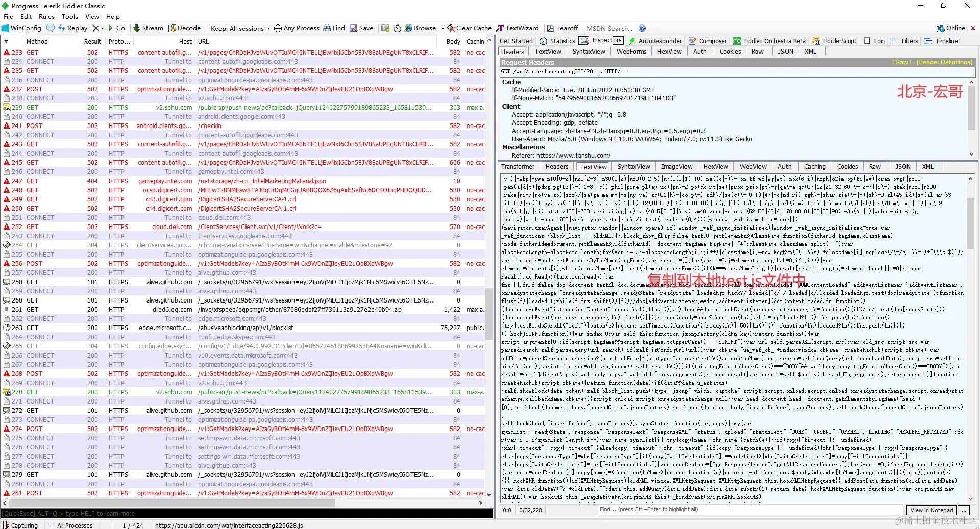
Task: Open the Get Started tab
Action: pyautogui.click(x=516, y=41)
